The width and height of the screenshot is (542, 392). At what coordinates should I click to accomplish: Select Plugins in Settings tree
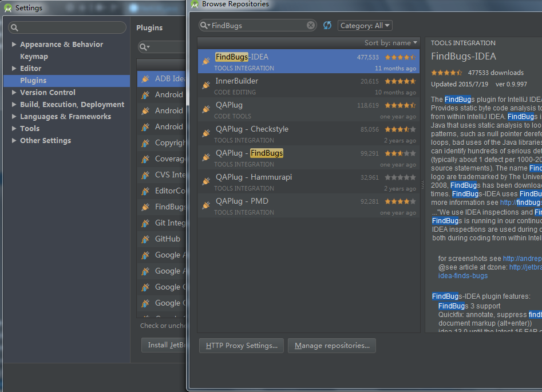click(x=67, y=81)
